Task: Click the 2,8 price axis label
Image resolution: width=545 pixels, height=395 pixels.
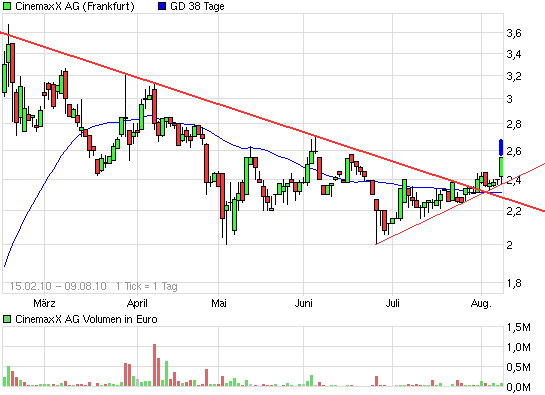Action: click(514, 124)
